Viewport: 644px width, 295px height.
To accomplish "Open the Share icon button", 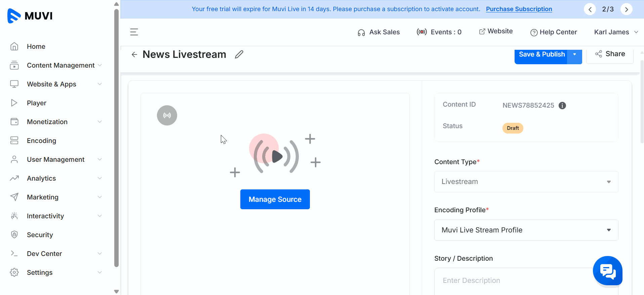I will (x=610, y=54).
